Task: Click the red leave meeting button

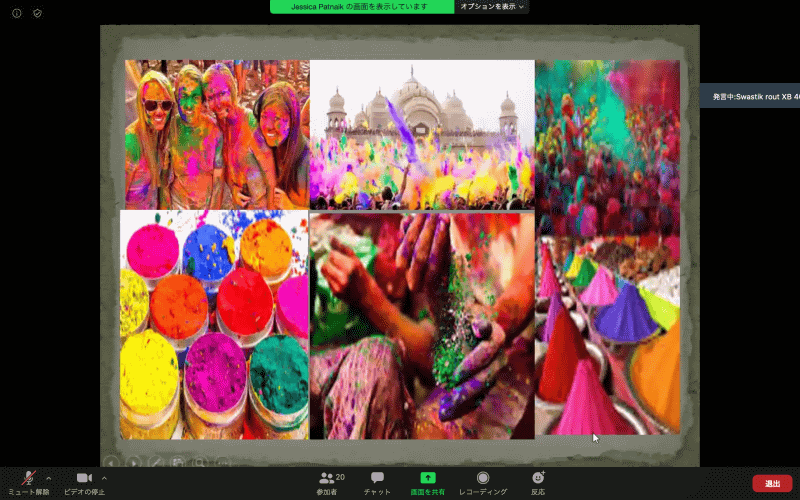Action: [772, 483]
